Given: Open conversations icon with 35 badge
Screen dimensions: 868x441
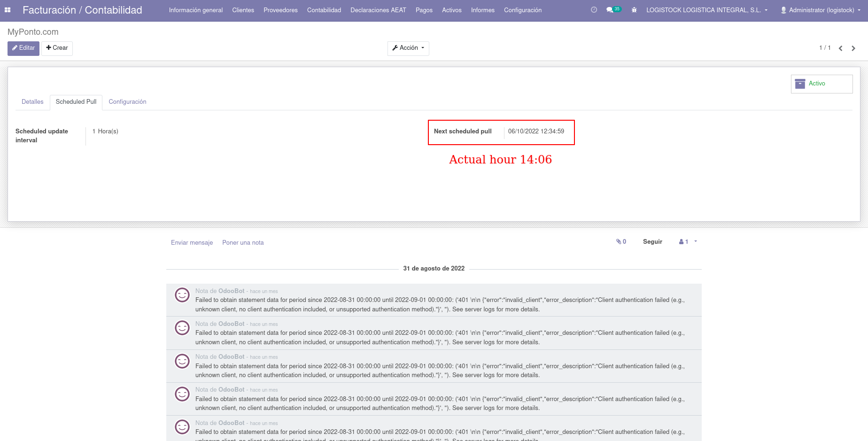Looking at the screenshot, I should (613, 10).
